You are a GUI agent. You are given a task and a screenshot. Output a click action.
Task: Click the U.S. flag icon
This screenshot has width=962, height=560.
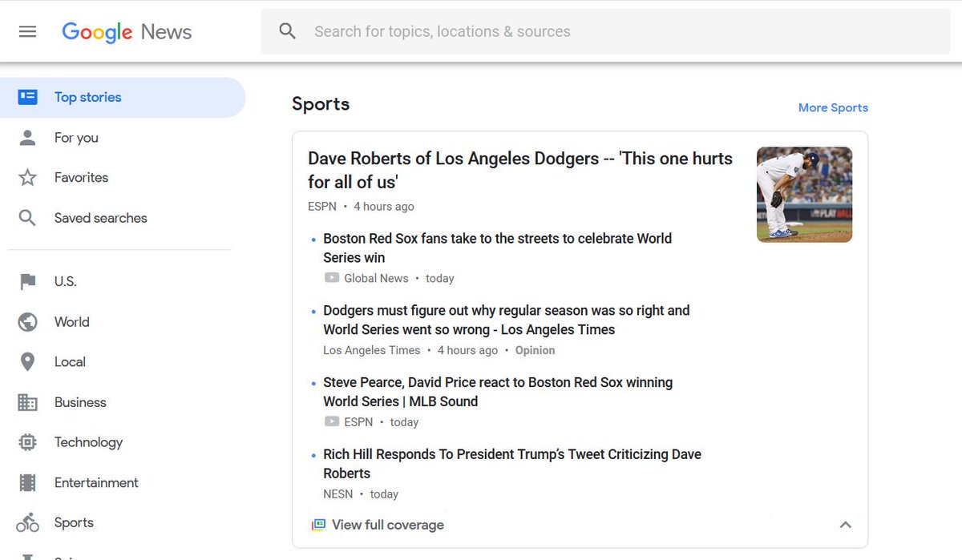click(x=27, y=281)
